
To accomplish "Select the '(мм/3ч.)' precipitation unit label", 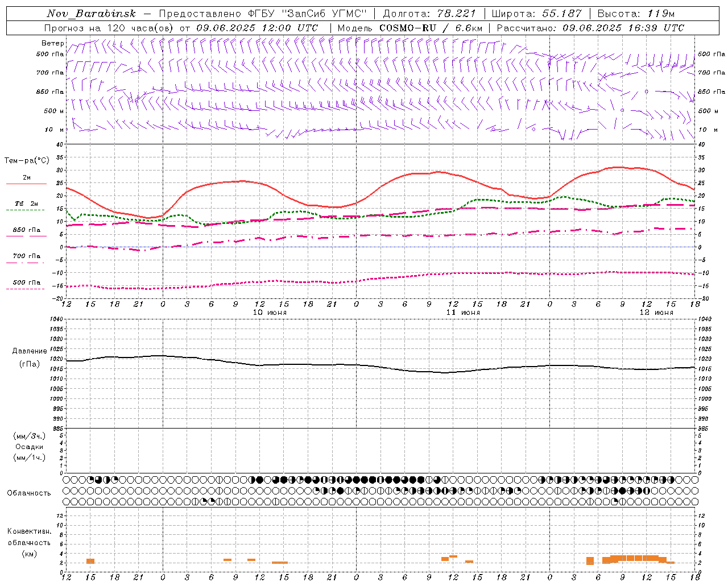I will click(30, 436).
